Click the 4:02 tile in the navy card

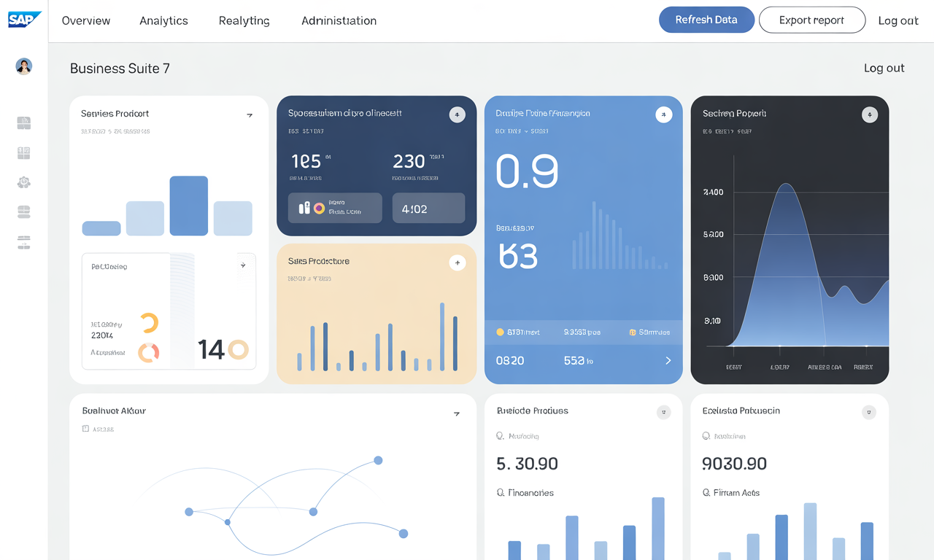(428, 208)
